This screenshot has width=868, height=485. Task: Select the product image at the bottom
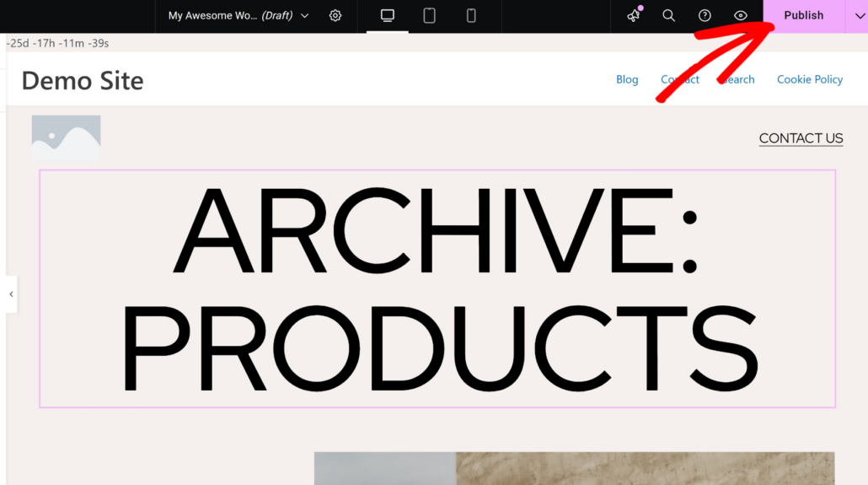(x=573, y=468)
